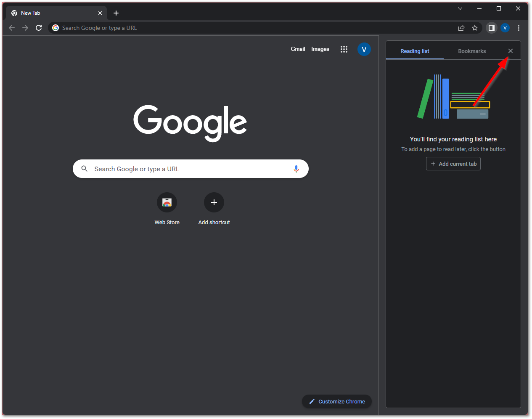Switch to the Bookmarks tab
The image size is (532, 419).
click(472, 51)
